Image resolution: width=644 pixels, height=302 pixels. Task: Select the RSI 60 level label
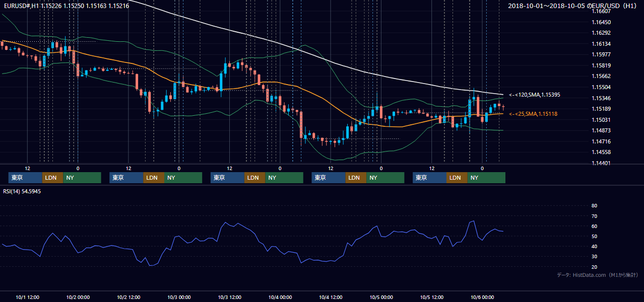(594, 226)
